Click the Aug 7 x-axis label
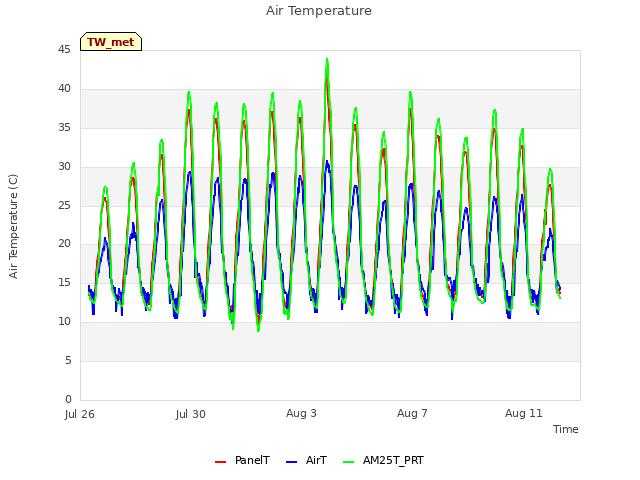Viewport: 640px width, 480px height. (412, 413)
